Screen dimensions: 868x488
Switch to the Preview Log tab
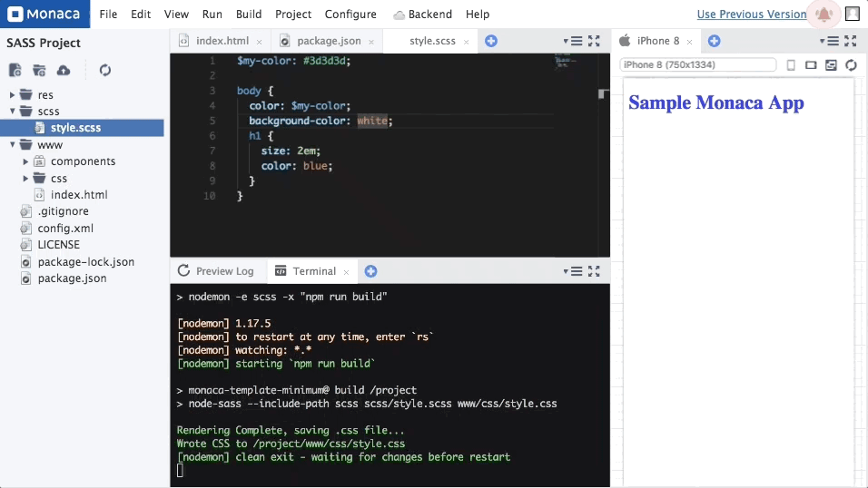point(216,271)
